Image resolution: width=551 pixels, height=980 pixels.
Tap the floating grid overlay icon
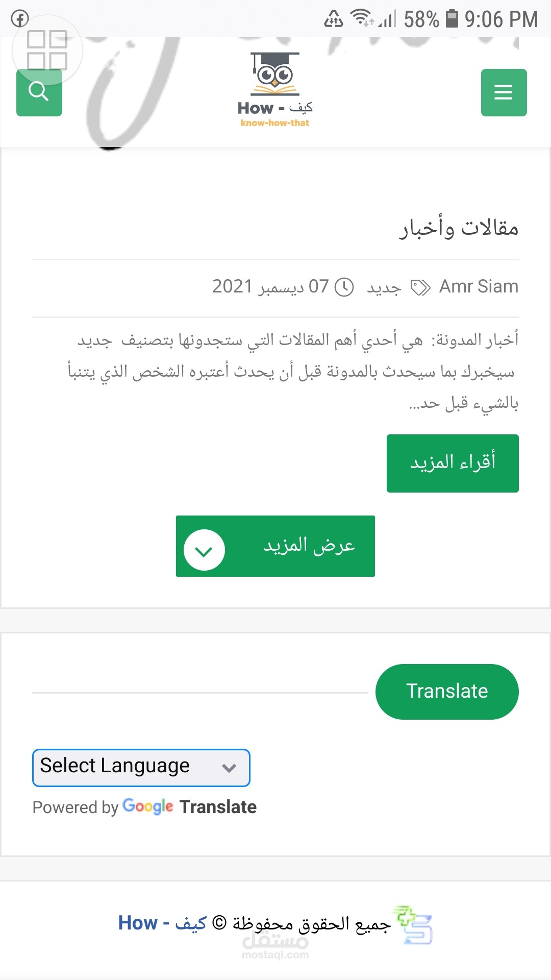pos(47,50)
